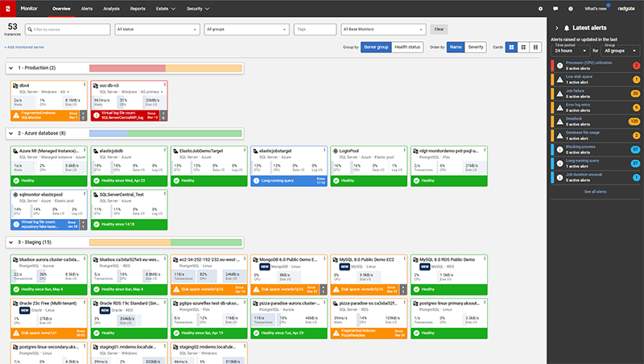Open the help question mark icon
The image size is (644, 364).
pos(571,9)
